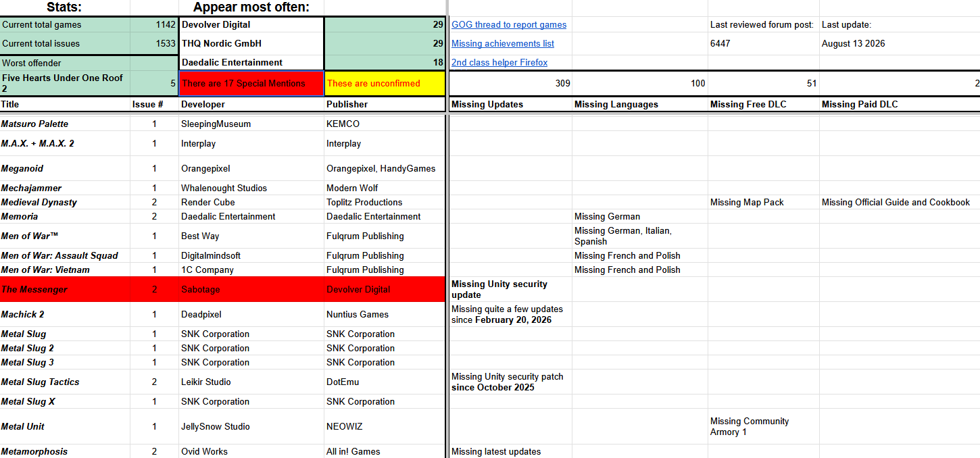Click the Developer column header

tap(251, 105)
